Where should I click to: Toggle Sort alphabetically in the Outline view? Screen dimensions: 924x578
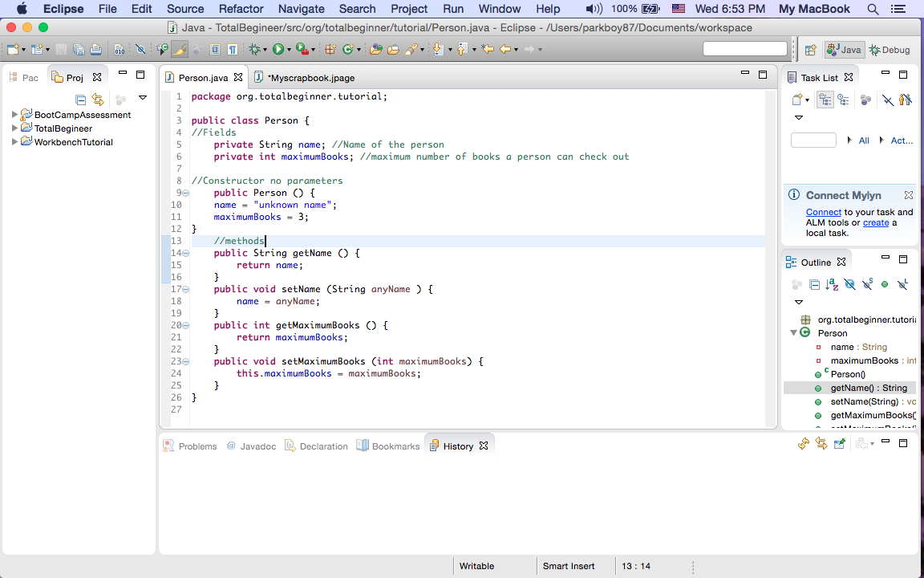coord(832,285)
